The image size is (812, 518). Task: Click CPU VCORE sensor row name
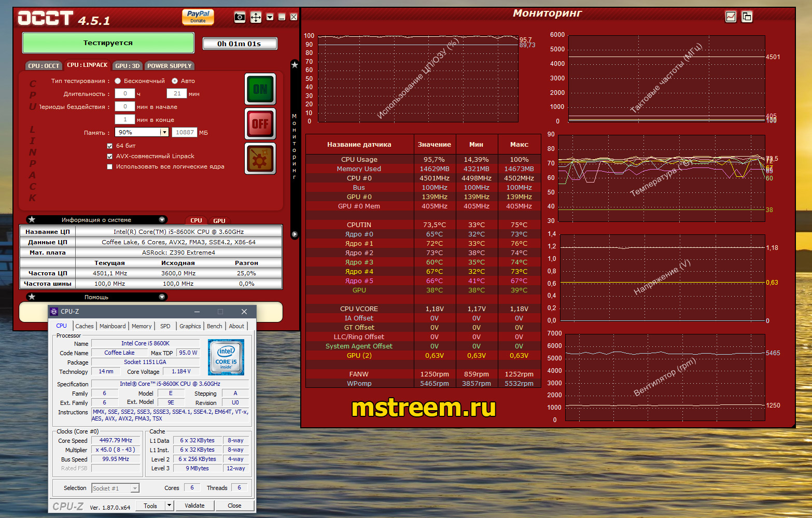(359, 309)
